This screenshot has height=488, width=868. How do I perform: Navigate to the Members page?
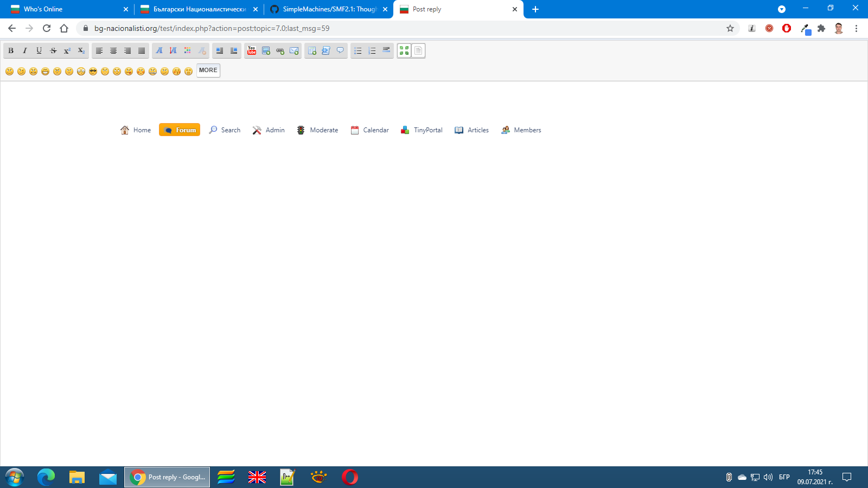tap(521, 130)
